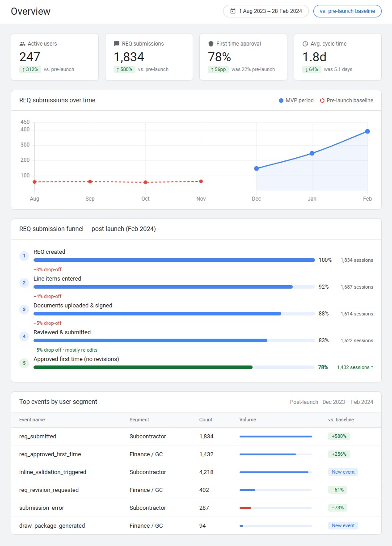Toggle the MVP period legend series
The height and width of the screenshot is (546, 392).
click(x=296, y=101)
